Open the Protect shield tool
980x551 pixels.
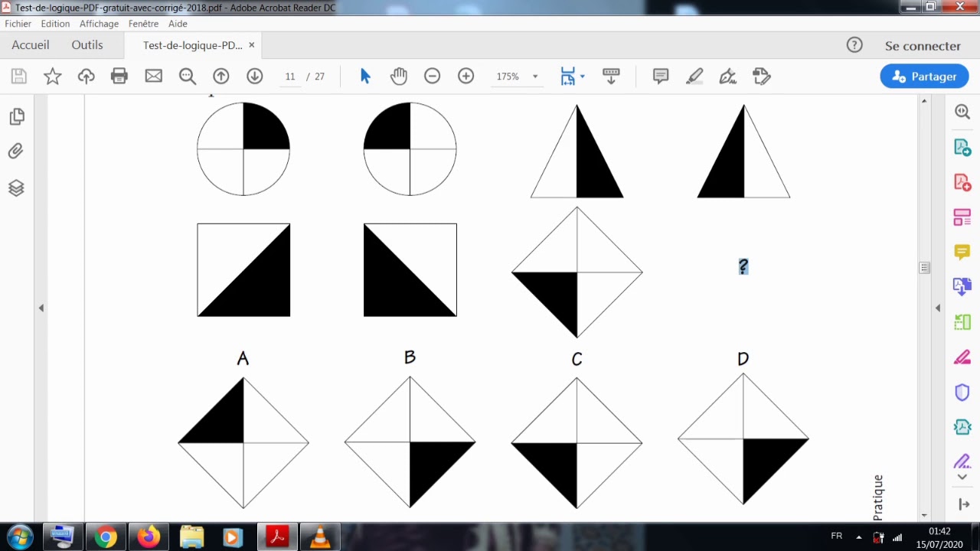(x=962, y=393)
